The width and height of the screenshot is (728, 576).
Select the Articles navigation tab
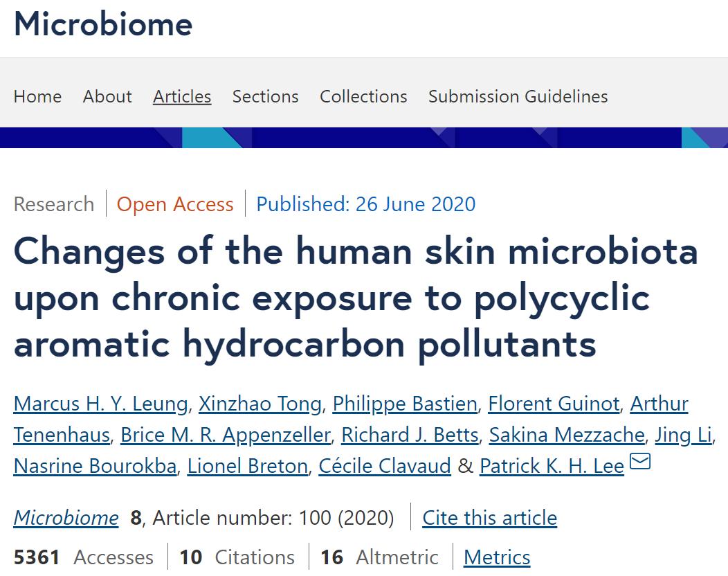pyautogui.click(x=182, y=97)
